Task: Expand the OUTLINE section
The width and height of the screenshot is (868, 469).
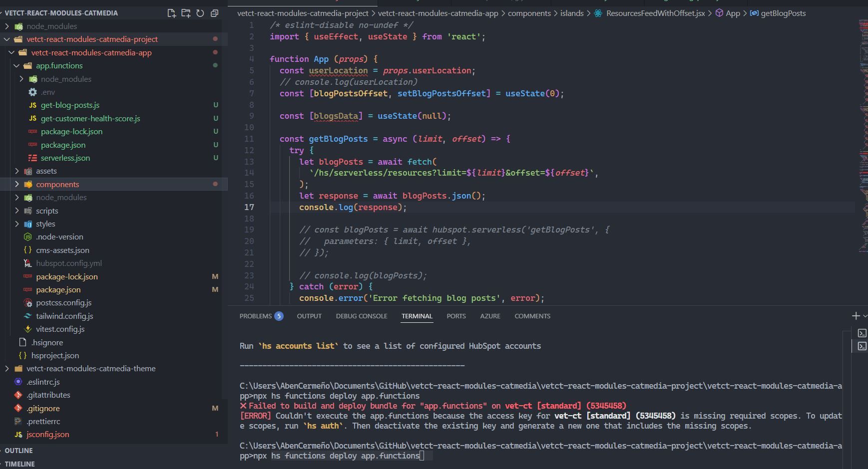Action: pyautogui.click(x=18, y=451)
